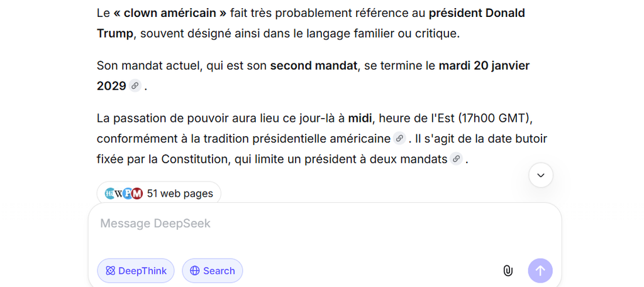
Task: Jump to bottom with the chevron-down button
Action: click(x=541, y=175)
